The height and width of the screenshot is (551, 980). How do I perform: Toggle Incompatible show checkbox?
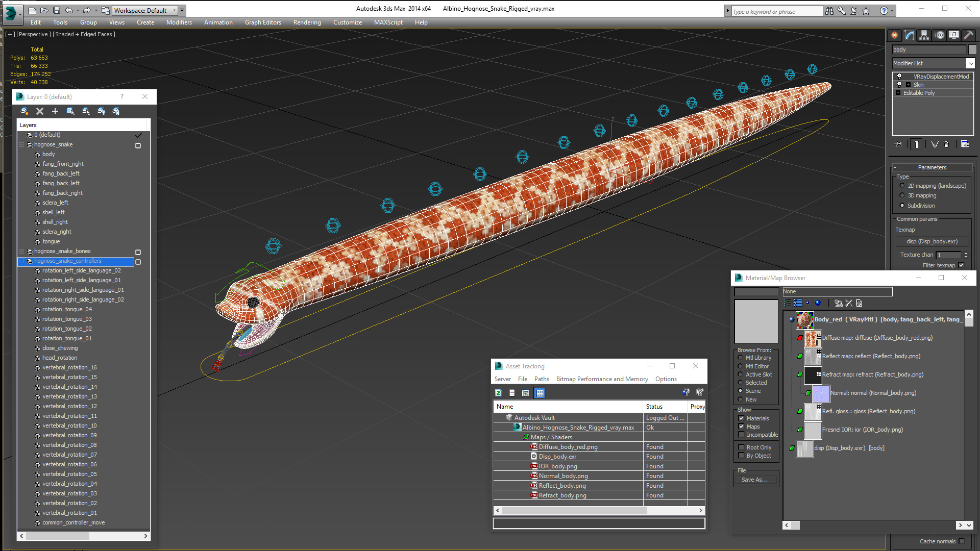742,435
